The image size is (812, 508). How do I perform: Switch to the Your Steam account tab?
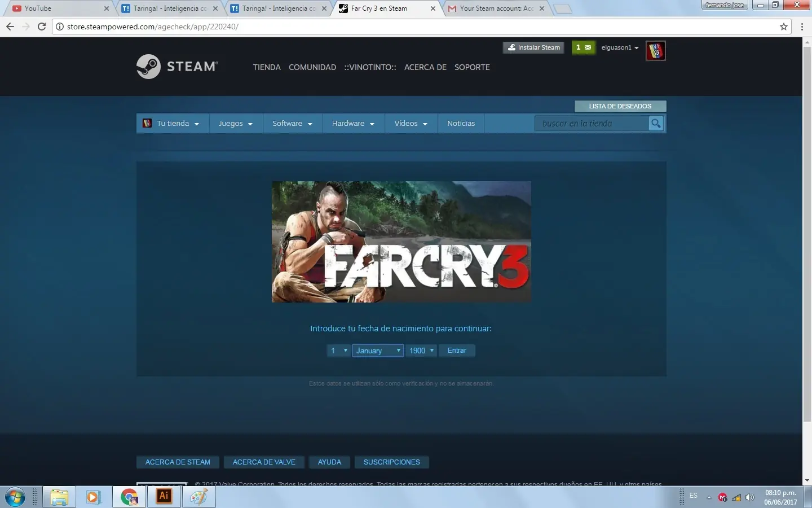[496, 8]
